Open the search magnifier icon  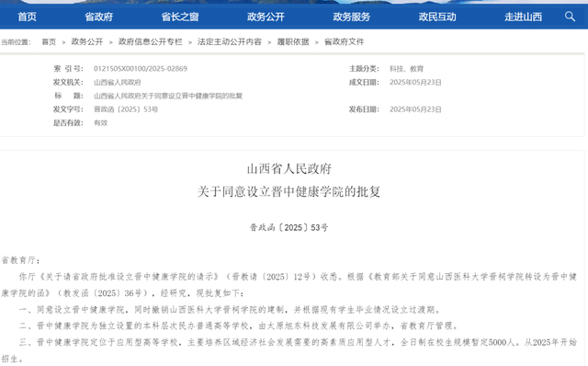(570, 17)
